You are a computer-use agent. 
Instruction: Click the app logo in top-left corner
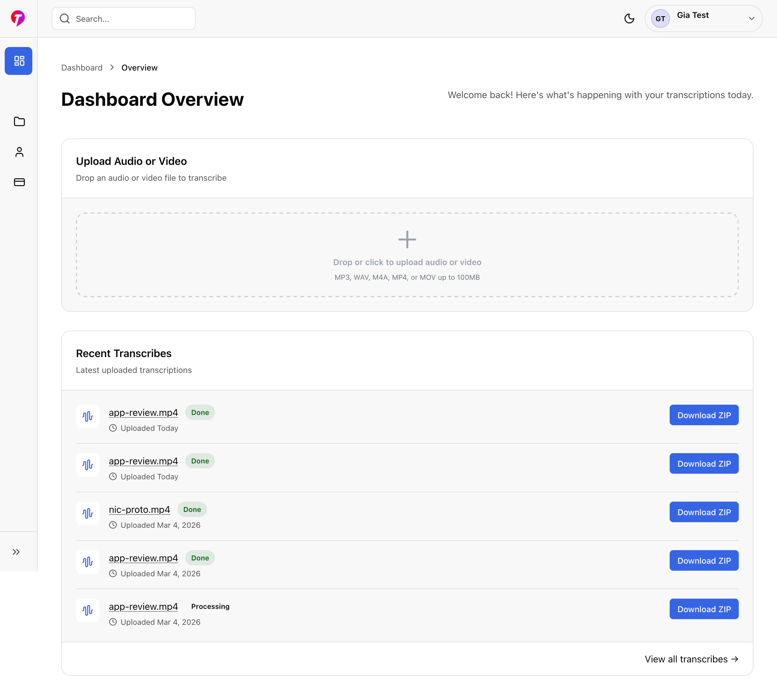point(18,18)
